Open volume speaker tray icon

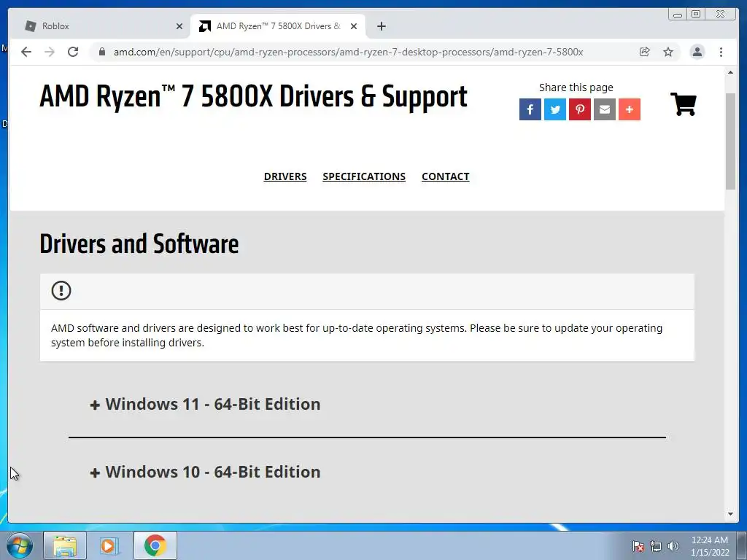click(x=673, y=546)
